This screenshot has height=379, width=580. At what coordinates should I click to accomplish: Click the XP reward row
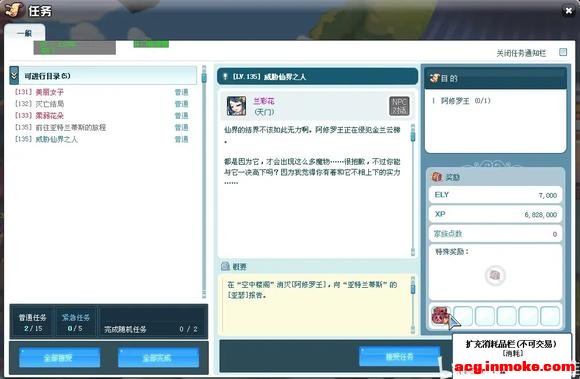[495, 214]
